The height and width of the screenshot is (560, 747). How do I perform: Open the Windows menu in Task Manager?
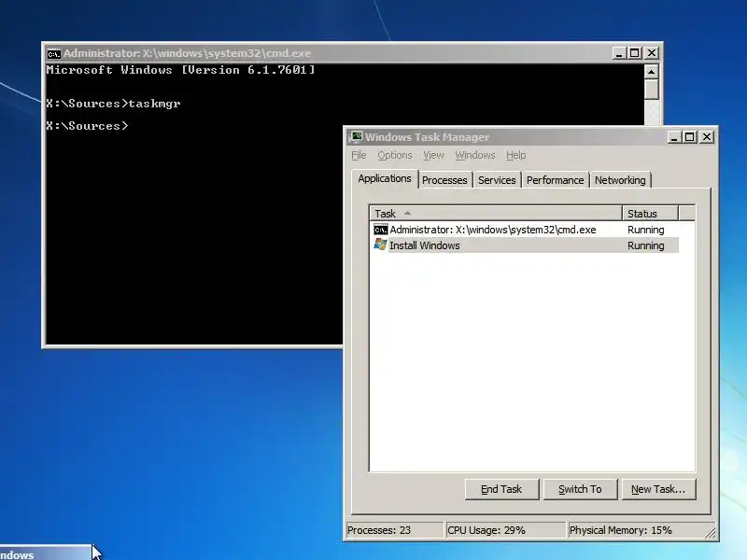coord(475,155)
